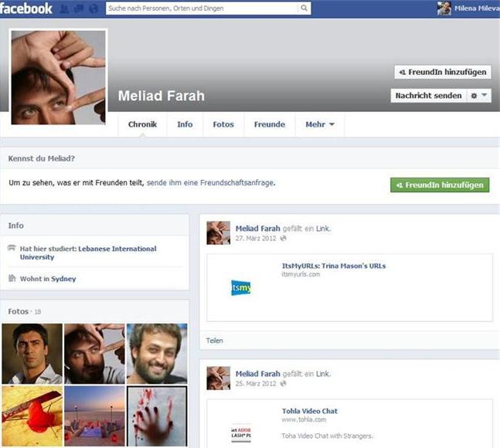Click into the search input field
Image resolution: width=500 pixels, height=448 pixels.
coord(201,8)
